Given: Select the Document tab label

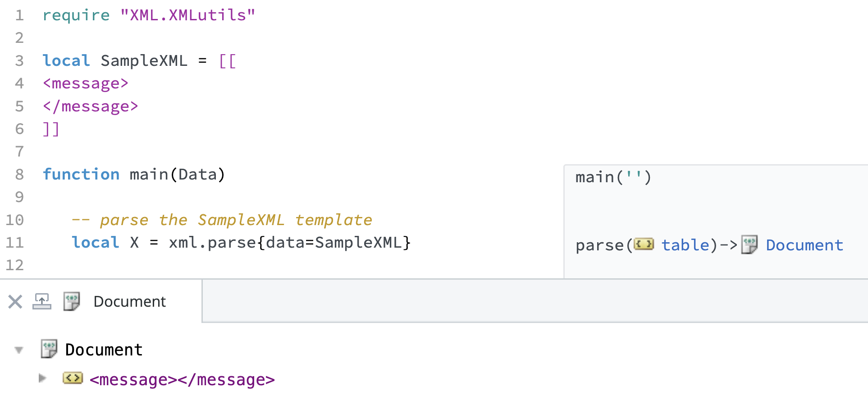Looking at the screenshot, I should [x=130, y=301].
